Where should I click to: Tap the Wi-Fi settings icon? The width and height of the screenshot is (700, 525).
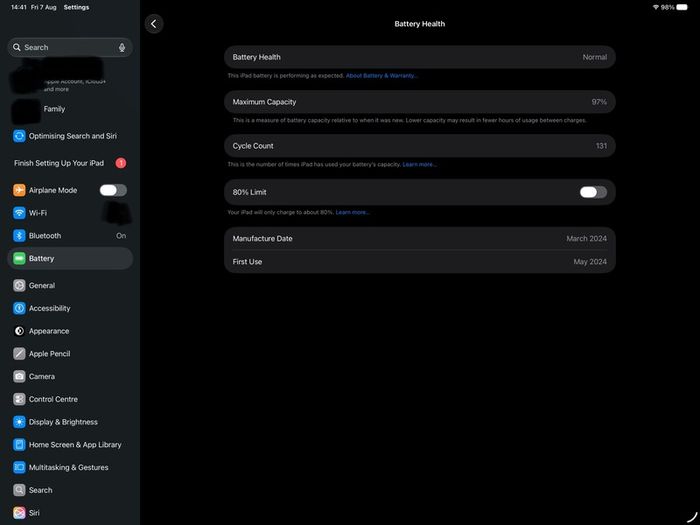point(19,213)
